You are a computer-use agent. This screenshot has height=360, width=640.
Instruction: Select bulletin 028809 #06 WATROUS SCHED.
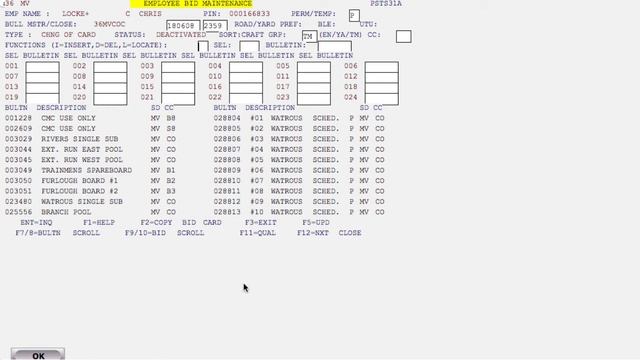299,170
